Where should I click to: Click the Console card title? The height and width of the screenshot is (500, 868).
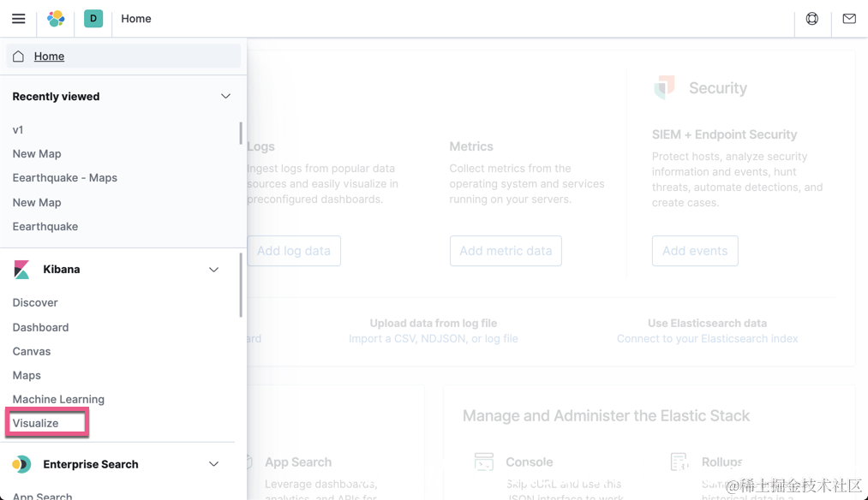530,461
